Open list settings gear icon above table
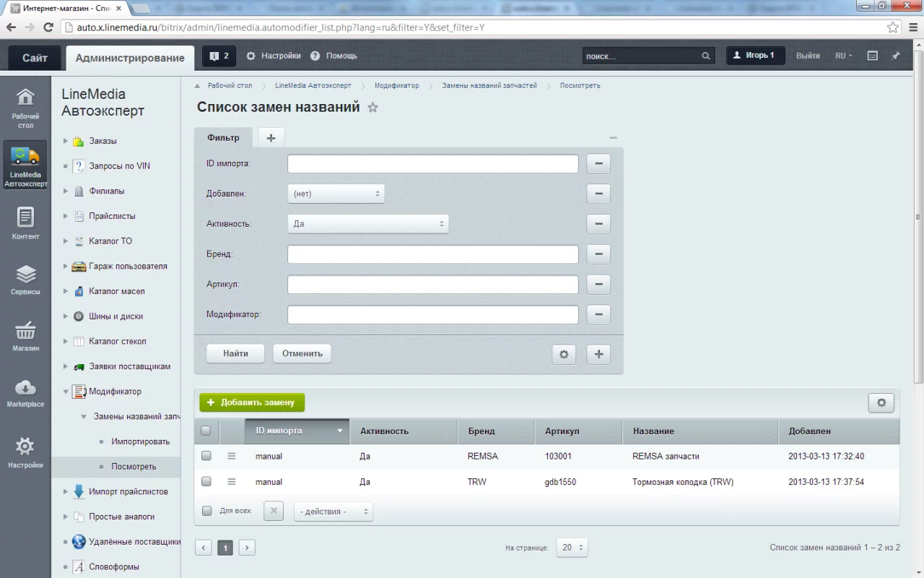 point(881,403)
